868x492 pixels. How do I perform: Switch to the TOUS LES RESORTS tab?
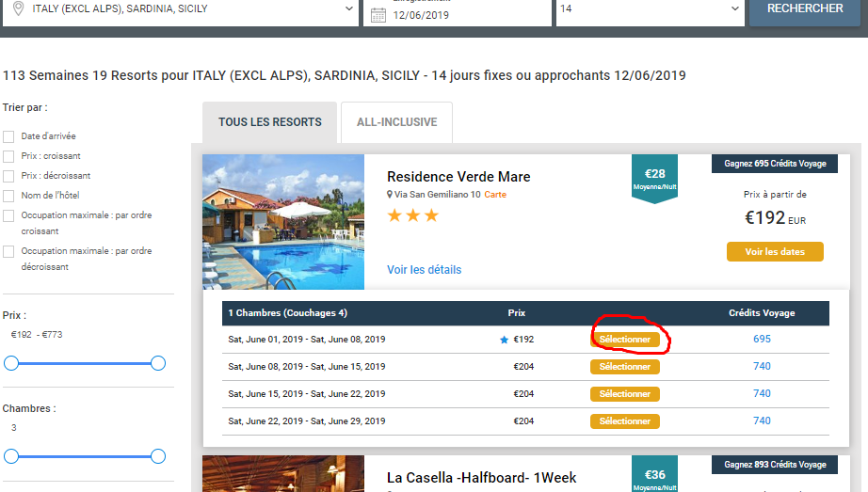coord(269,122)
